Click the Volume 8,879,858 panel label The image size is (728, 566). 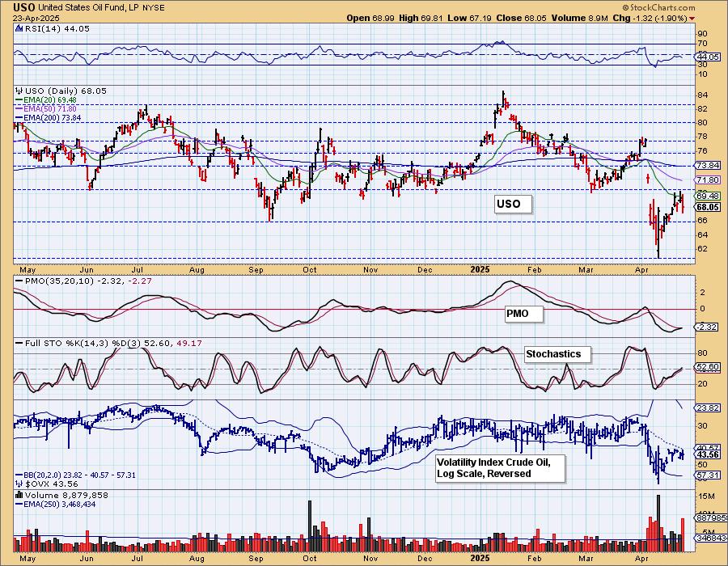pos(66,495)
